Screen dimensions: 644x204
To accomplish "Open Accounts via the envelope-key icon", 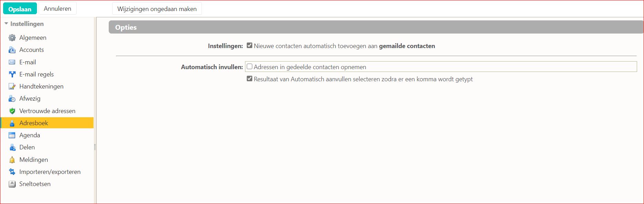I will pyautogui.click(x=12, y=50).
